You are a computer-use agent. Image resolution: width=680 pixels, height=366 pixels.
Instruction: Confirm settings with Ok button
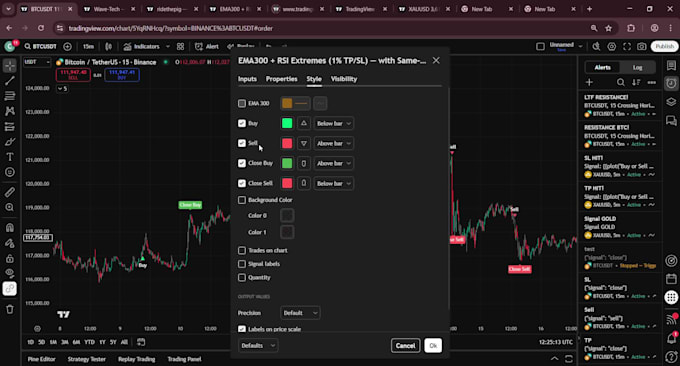click(x=433, y=346)
